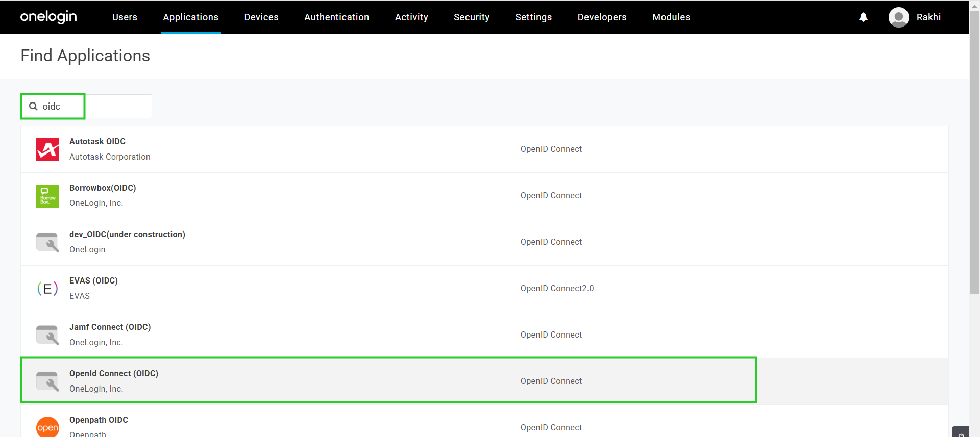Click the EVAS (E) app icon
This screenshot has height=437, width=980.
pos(47,289)
